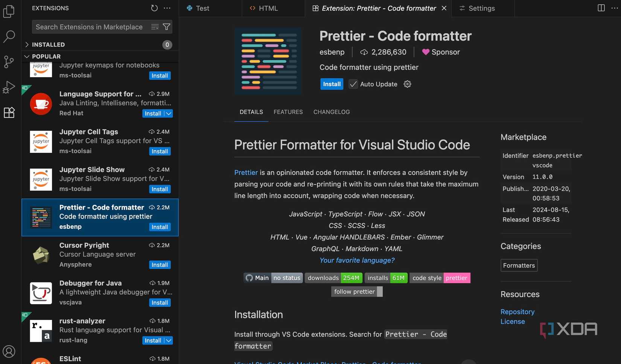Open the Run and Debug view
This screenshot has height=364, width=621.
click(9, 87)
